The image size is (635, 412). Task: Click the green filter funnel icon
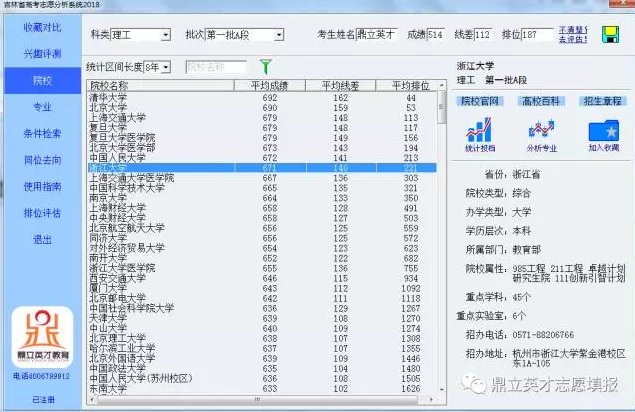coord(266,66)
